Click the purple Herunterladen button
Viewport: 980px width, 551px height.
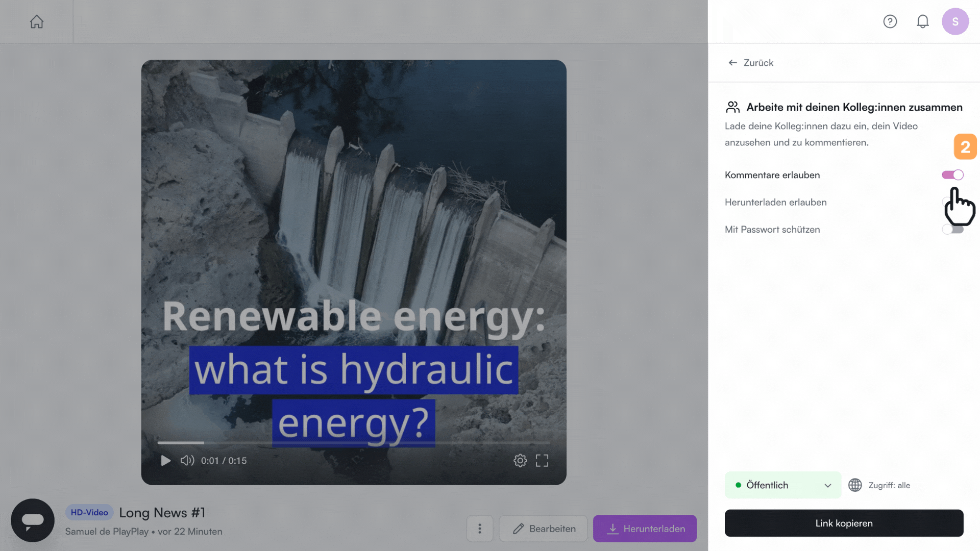point(645,529)
